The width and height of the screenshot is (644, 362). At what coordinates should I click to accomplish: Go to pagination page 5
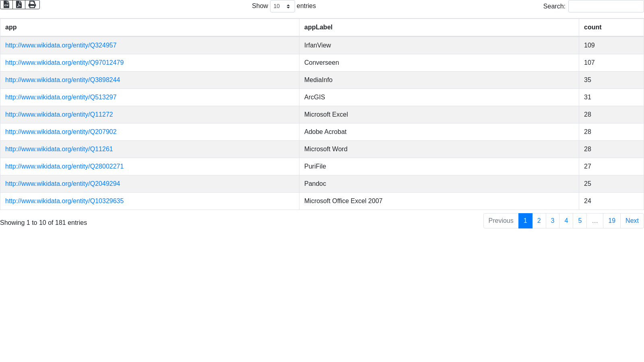[x=580, y=221]
